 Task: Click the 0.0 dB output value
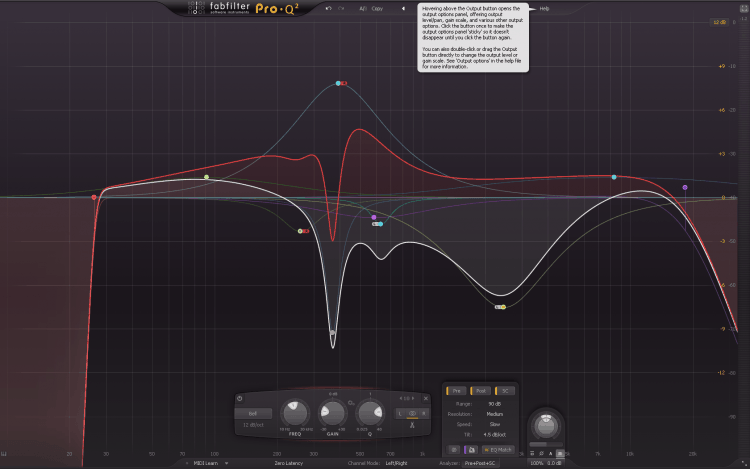click(x=554, y=463)
